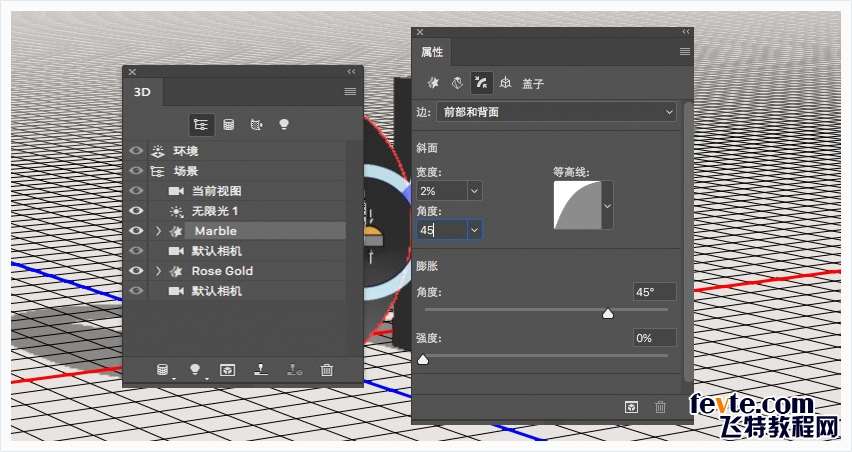Toggle visibility of last 默认相机 row
Screen dimensions: 852x452
point(136,291)
